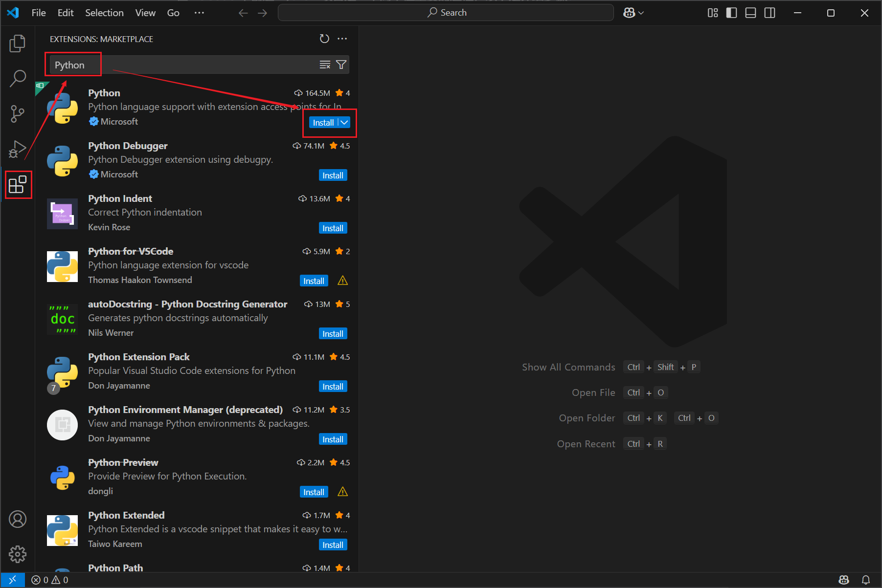Screen dimensions: 882x588
Task: Open the Manage gear icon
Action: point(18,554)
